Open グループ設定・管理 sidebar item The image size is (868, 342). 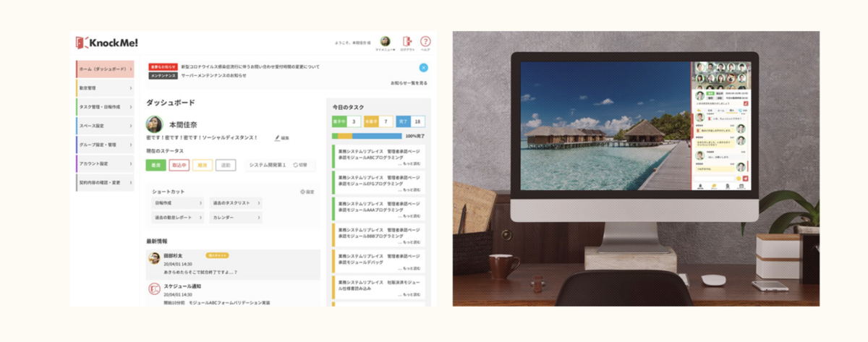click(x=105, y=145)
